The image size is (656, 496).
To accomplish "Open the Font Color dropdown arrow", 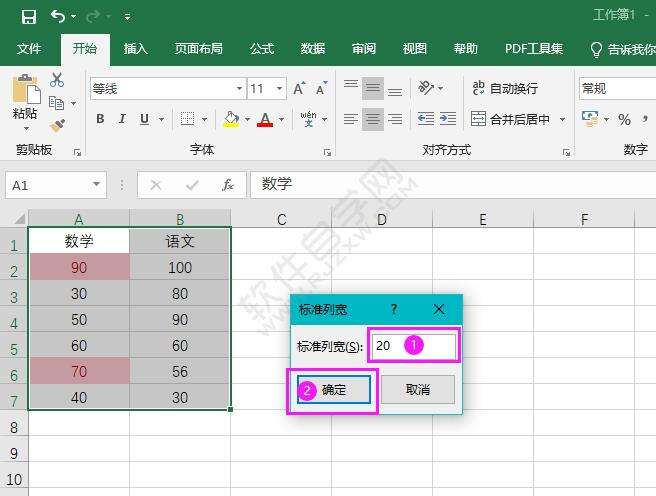I will pos(282,120).
